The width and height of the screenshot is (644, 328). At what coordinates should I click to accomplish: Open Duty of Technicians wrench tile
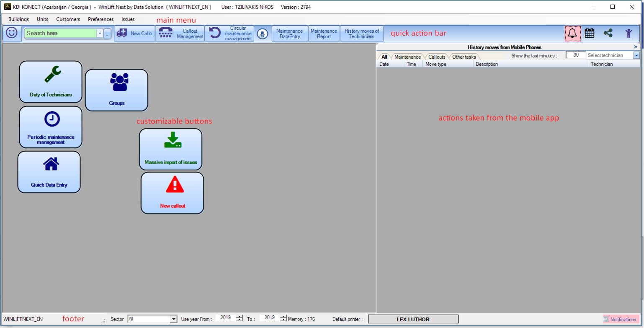pyautogui.click(x=51, y=82)
